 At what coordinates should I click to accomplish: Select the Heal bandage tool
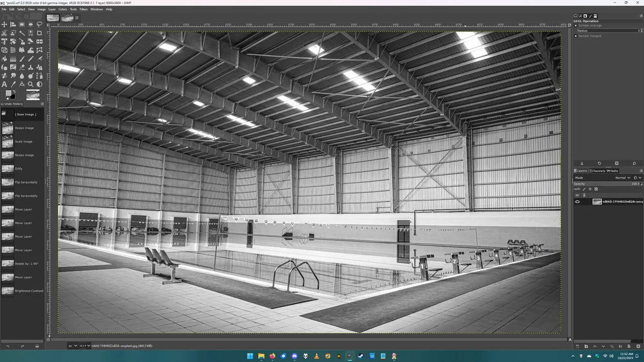tap(4, 76)
